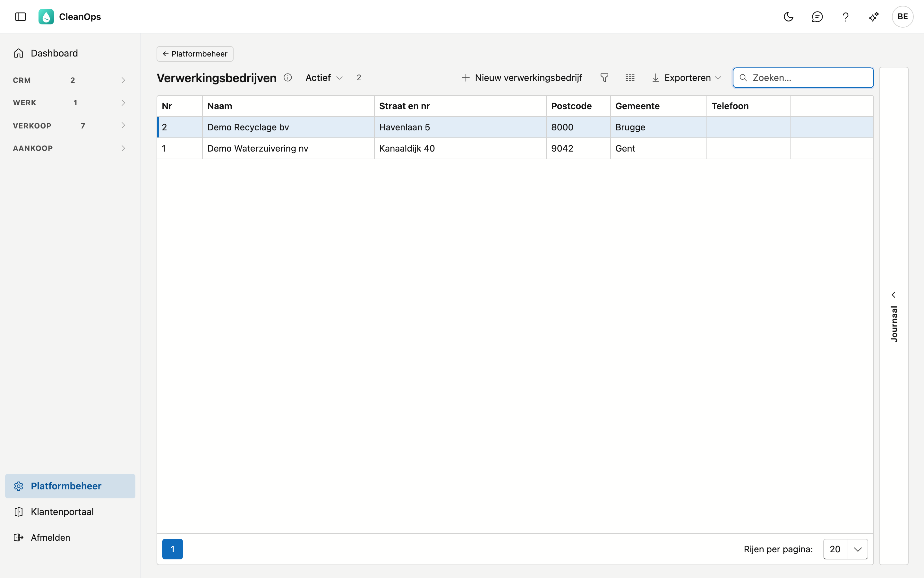924x578 pixels.
Task: Open the chat messages icon
Action: 817,16
